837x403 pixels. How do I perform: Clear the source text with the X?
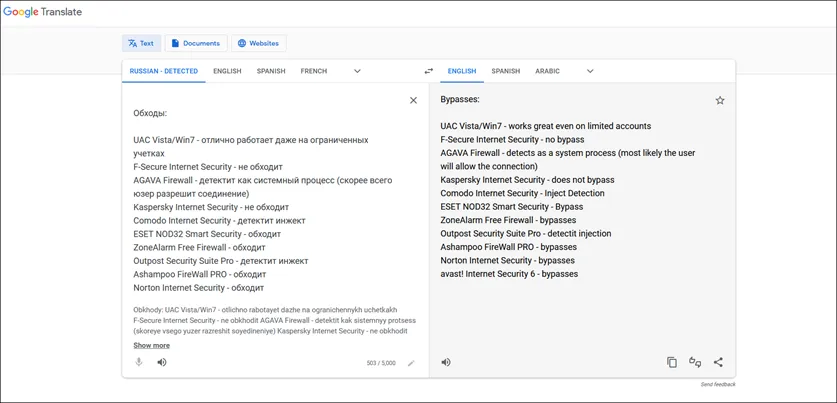click(413, 100)
